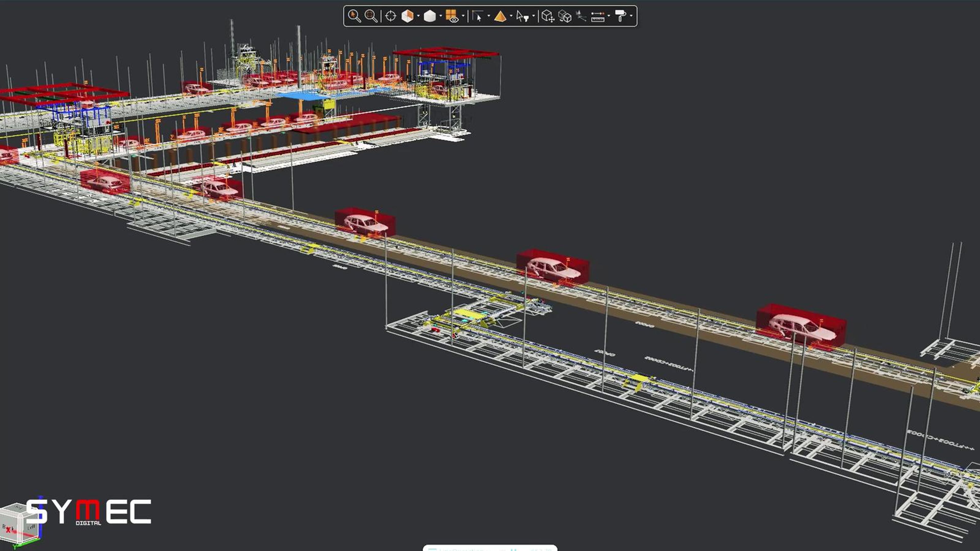Select the View Center crosshair tool
This screenshot has height=551, width=980.
(x=391, y=16)
